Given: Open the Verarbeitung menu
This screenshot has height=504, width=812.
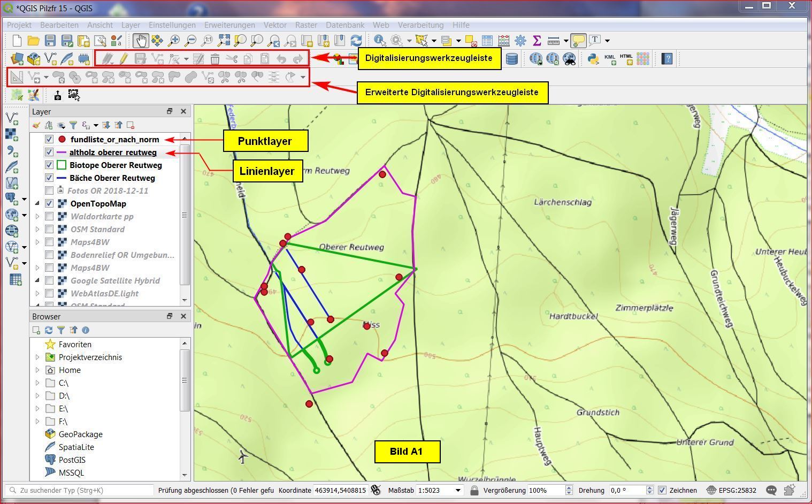Looking at the screenshot, I should coord(420,25).
